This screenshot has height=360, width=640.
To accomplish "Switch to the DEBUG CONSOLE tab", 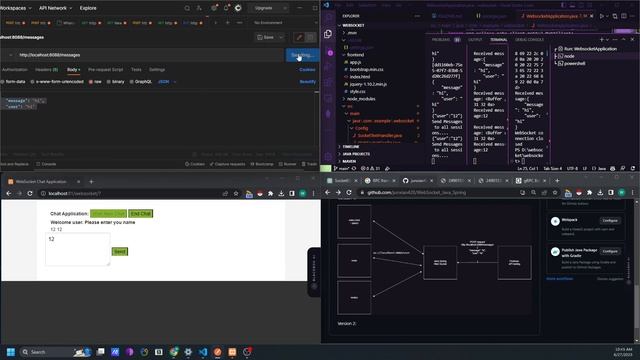I will point(529,40).
